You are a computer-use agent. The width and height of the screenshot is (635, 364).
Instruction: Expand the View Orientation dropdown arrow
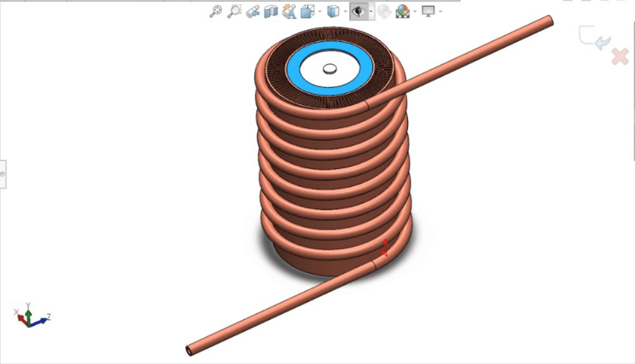tap(320, 11)
